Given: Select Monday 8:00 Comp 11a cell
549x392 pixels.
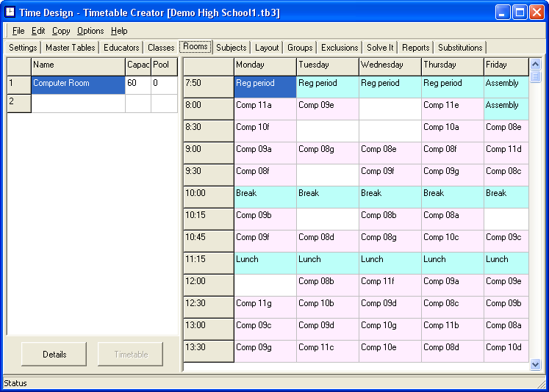Looking at the screenshot, I should pyautogui.click(x=265, y=106).
